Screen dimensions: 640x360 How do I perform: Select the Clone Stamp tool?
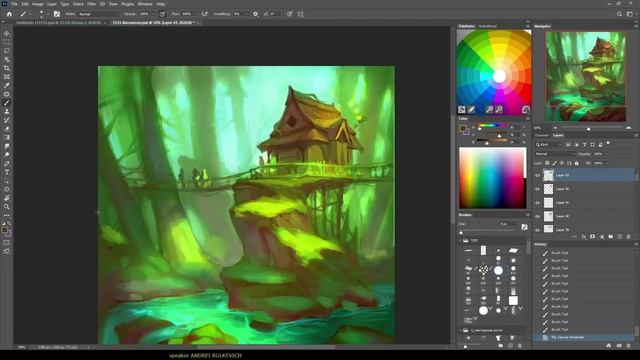[7, 111]
